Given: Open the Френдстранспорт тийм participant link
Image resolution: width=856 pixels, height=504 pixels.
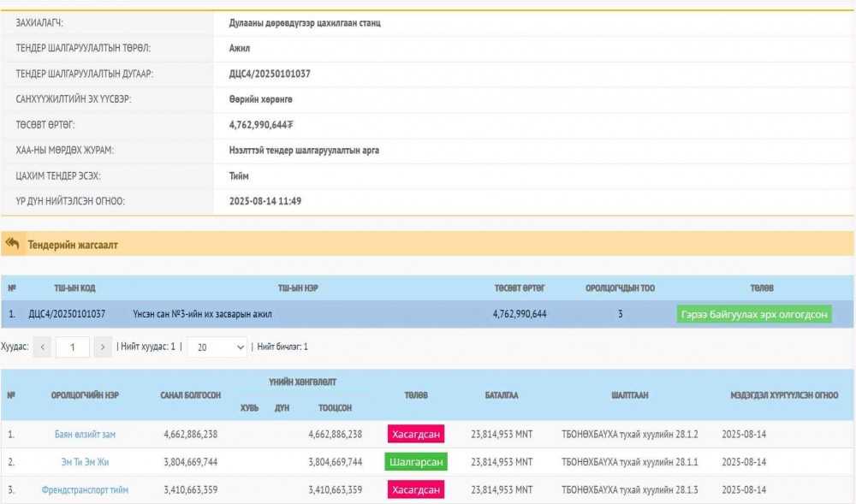Looking at the screenshot, I should [85, 489].
